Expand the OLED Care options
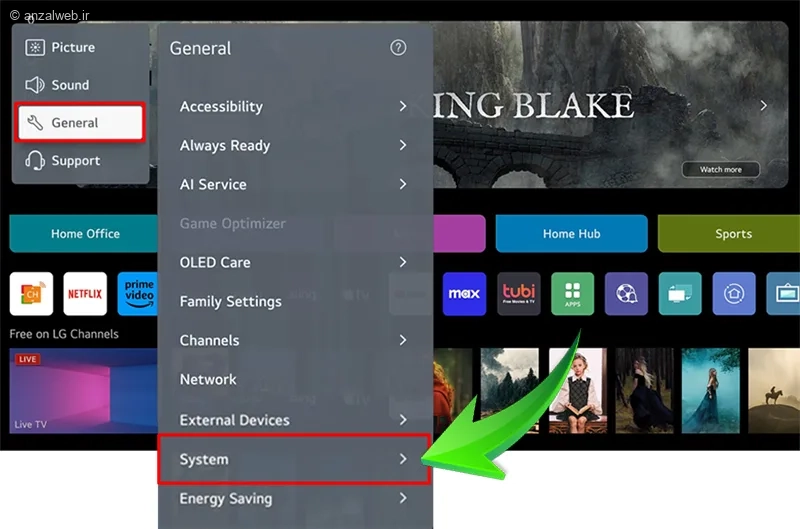This screenshot has width=800, height=529. (294, 262)
